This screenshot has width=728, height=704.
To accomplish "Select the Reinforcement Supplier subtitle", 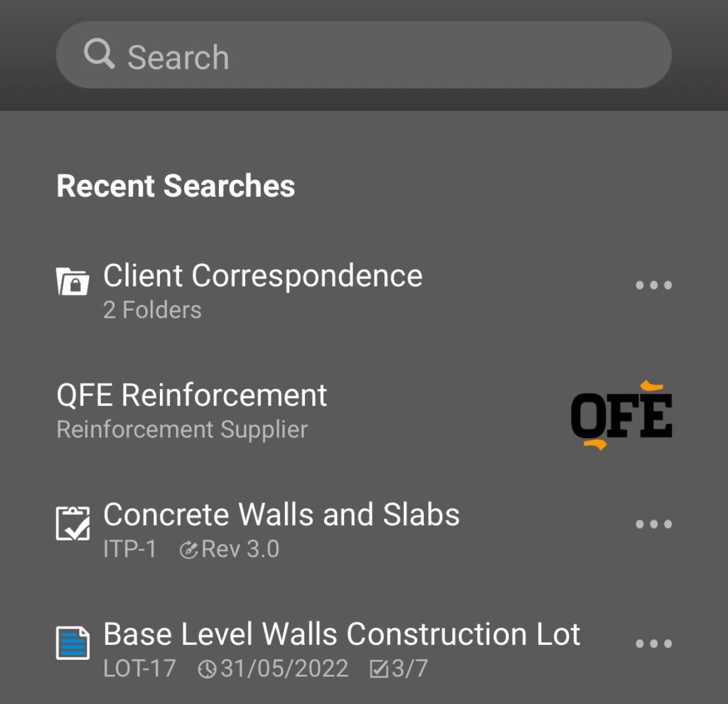I will tap(182, 429).
